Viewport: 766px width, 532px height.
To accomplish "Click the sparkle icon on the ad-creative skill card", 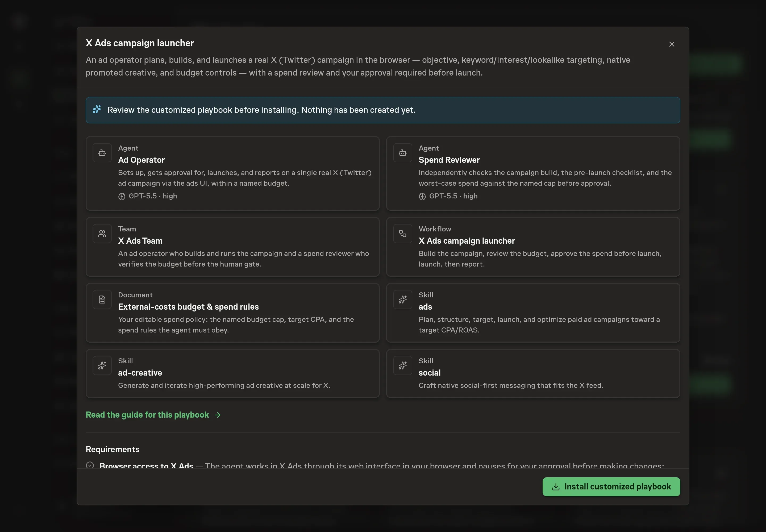I will (102, 365).
